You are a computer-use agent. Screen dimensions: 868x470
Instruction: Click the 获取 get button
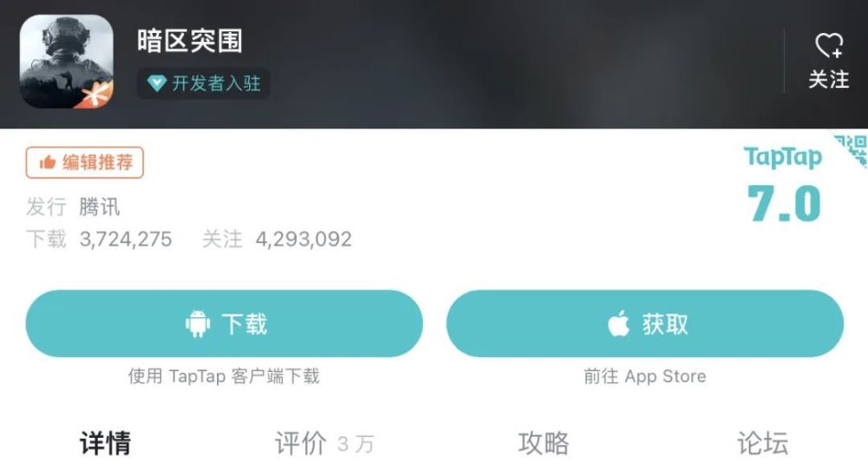[645, 324]
